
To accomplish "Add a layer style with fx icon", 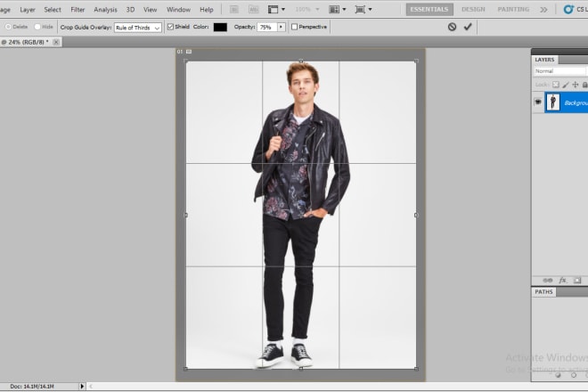I will (x=562, y=281).
